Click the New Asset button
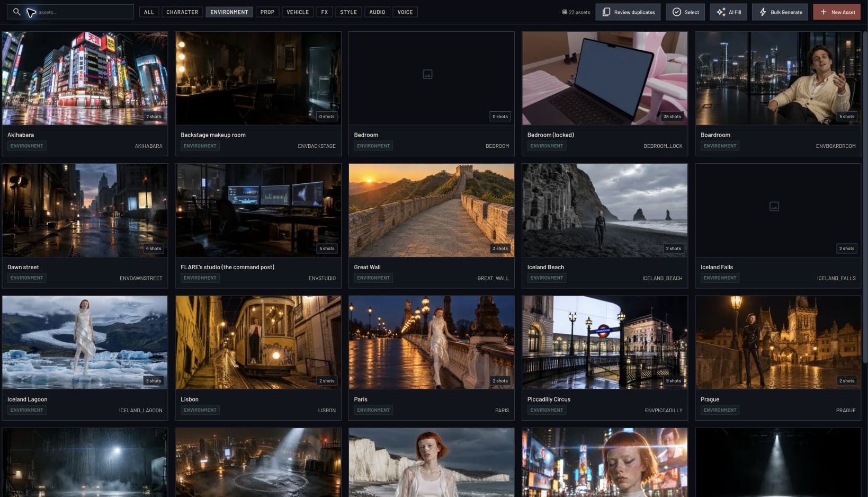Viewport: 868px width, 497px height. click(837, 12)
